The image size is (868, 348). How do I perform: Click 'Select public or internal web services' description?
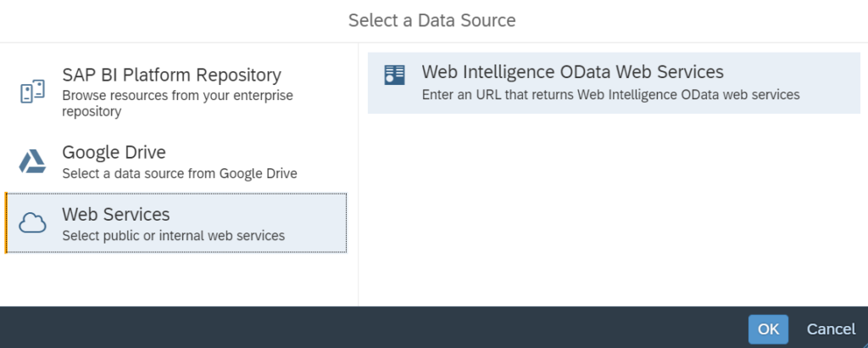(x=173, y=236)
